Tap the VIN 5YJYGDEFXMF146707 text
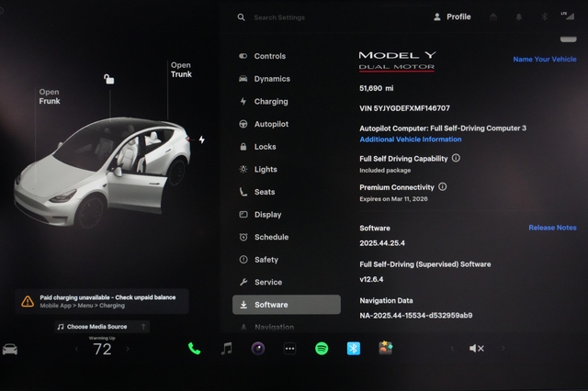This screenshot has width=588, height=391. pyautogui.click(x=404, y=108)
